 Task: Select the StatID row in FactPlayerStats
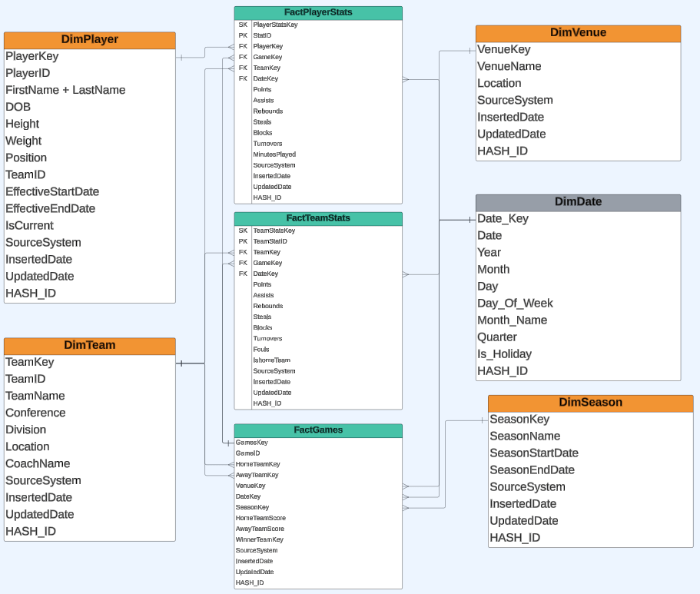pyautogui.click(x=318, y=35)
